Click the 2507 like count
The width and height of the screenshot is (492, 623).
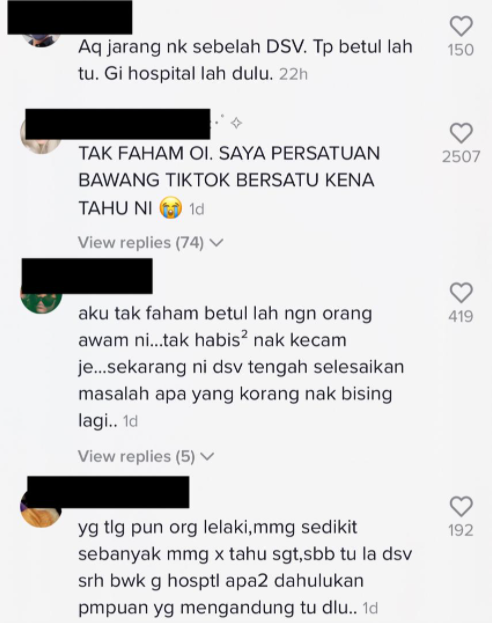pyautogui.click(x=461, y=157)
